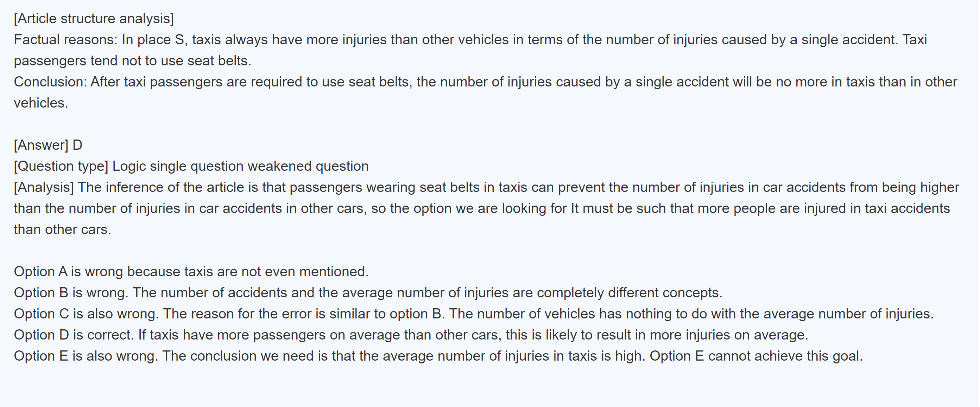This screenshot has width=980, height=407.
Task: Click the '[Question type]' label
Action: click(x=61, y=167)
